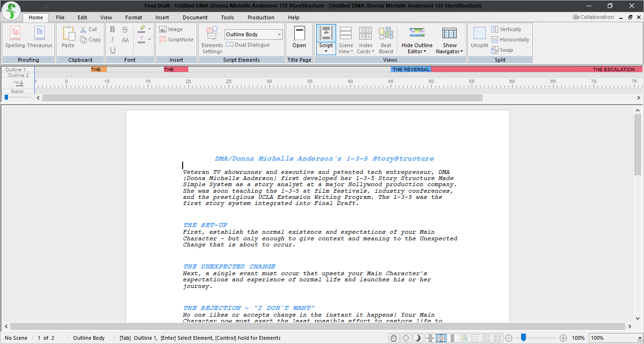
Task: Insert a ScriptNote
Action: pyautogui.click(x=176, y=40)
